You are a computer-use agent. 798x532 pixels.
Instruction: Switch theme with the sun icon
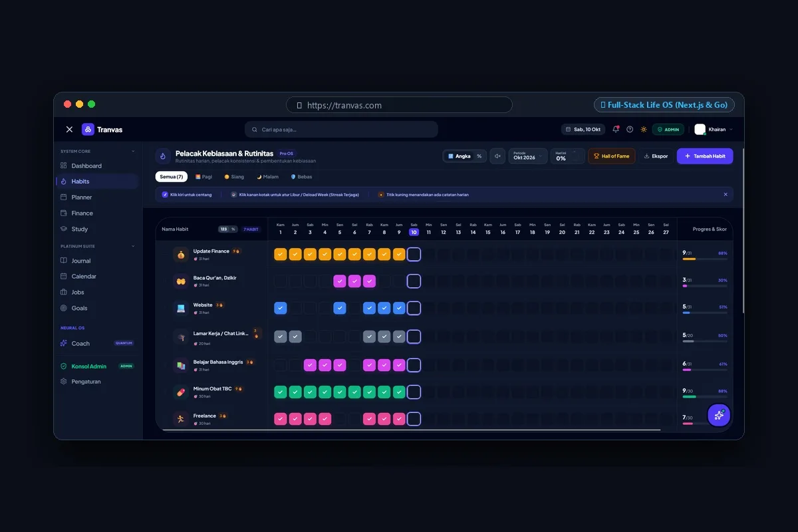(x=644, y=129)
